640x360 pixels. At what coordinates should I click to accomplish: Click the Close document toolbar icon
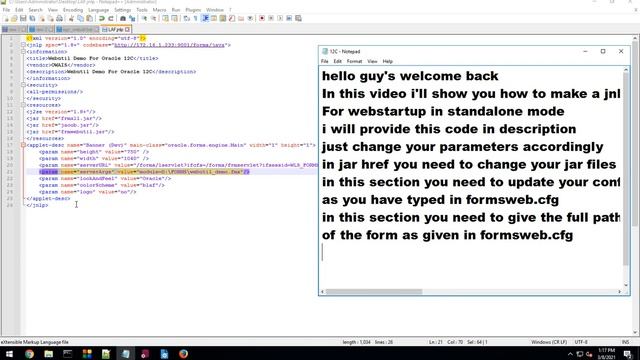[x=42, y=18]
